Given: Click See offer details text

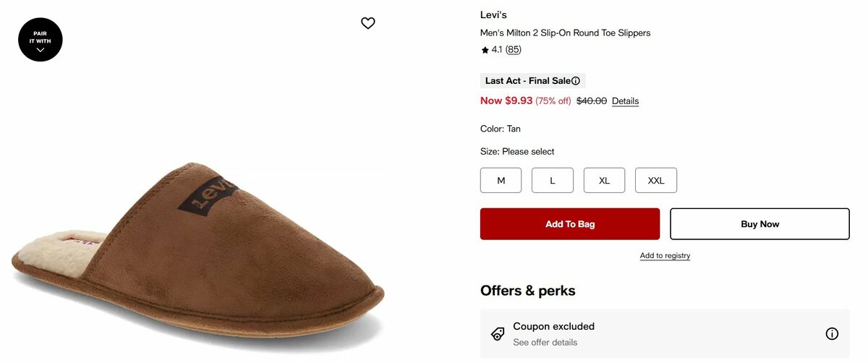Looking at the screenshot, I should coord(545,342).
